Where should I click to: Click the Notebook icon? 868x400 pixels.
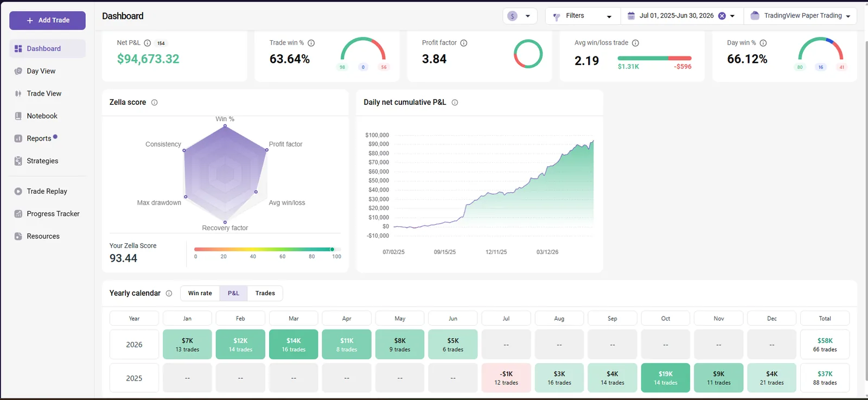(x=18, y=116)
